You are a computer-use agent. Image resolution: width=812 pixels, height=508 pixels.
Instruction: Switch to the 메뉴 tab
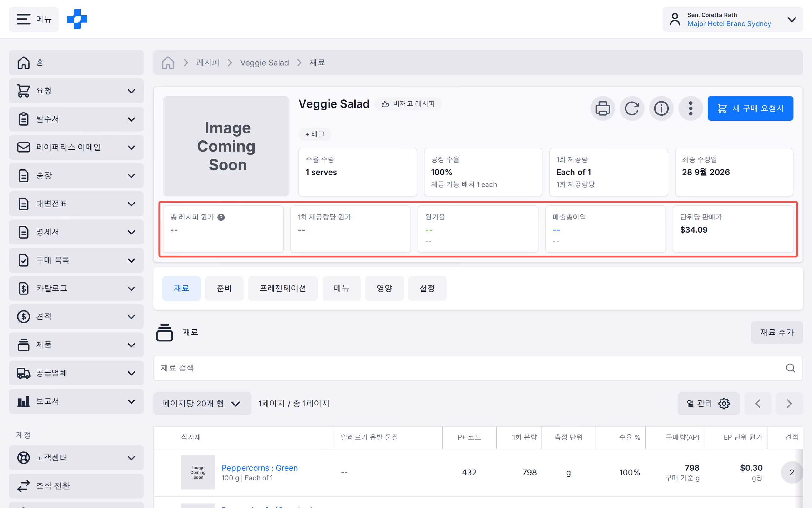(x=342, y=288)
